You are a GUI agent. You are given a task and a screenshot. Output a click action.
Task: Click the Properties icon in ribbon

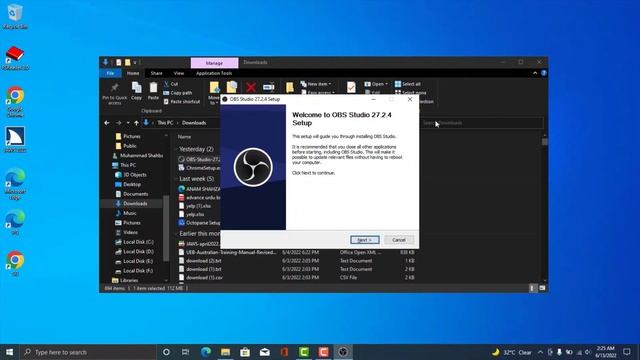click(351, 87)
